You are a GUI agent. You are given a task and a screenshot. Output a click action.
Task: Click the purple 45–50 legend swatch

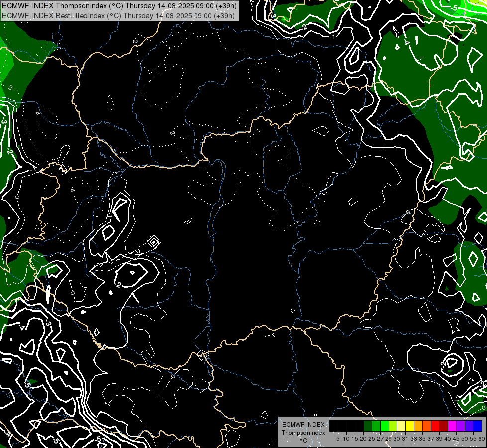click(461, 426)
